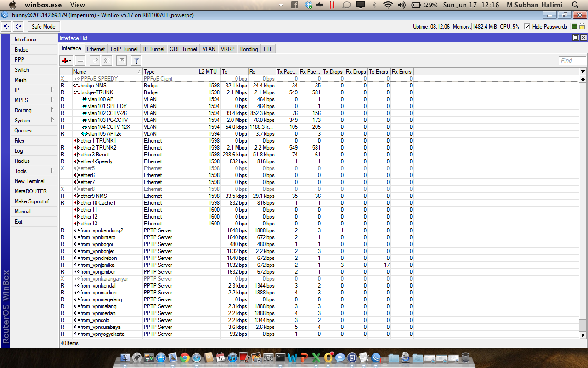
Task: Toggle the Hide Passwords checkbox
Action: [526, 26]
